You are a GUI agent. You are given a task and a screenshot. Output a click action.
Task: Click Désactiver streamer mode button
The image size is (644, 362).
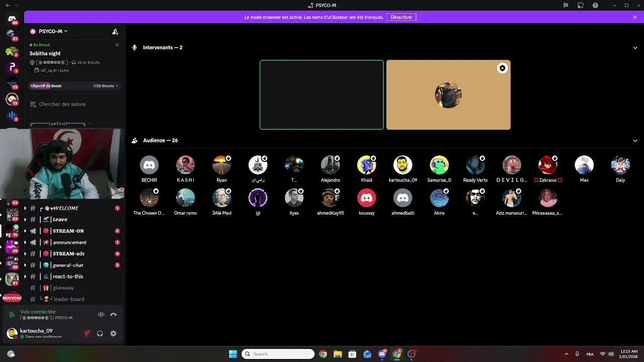click(401, 17)
